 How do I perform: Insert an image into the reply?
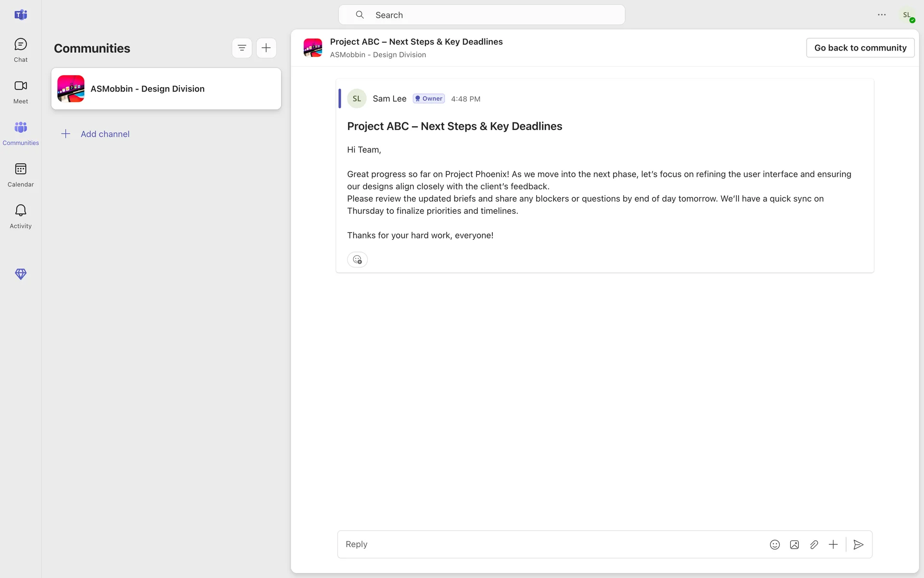[794, 545]
